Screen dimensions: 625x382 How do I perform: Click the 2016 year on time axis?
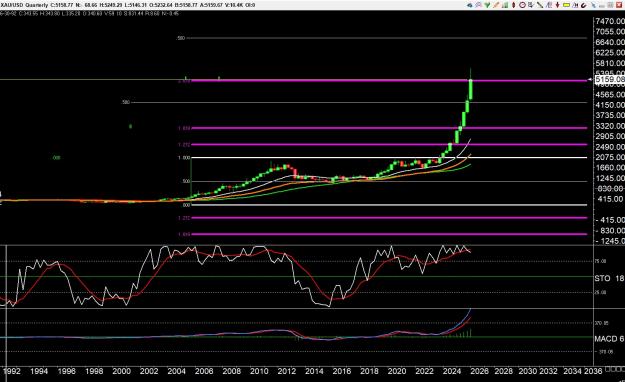pos(342,371)
